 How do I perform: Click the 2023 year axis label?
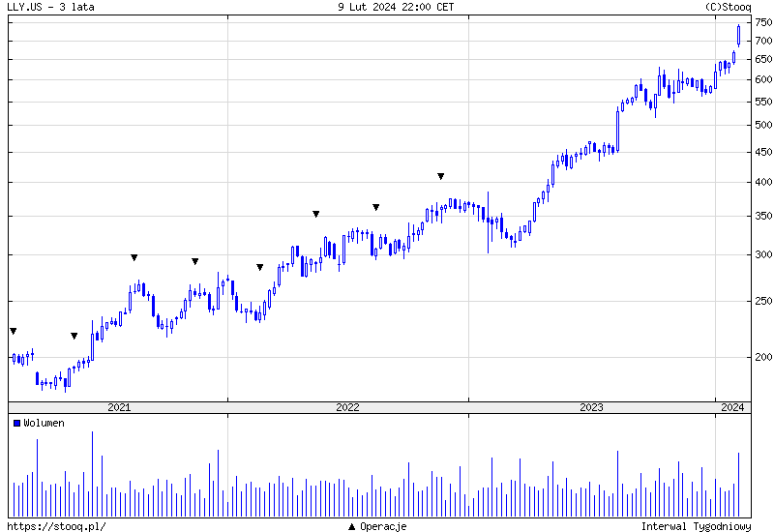tap(591, 407)
